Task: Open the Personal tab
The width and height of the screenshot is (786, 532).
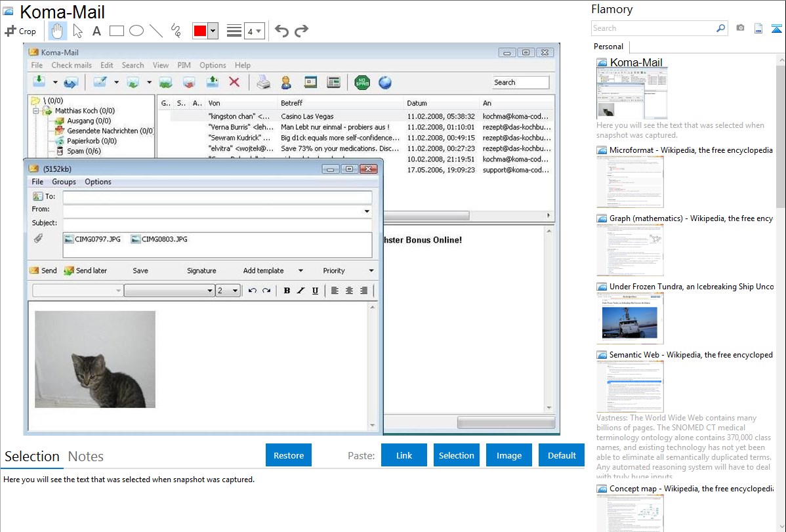Action: click(608, 47)
